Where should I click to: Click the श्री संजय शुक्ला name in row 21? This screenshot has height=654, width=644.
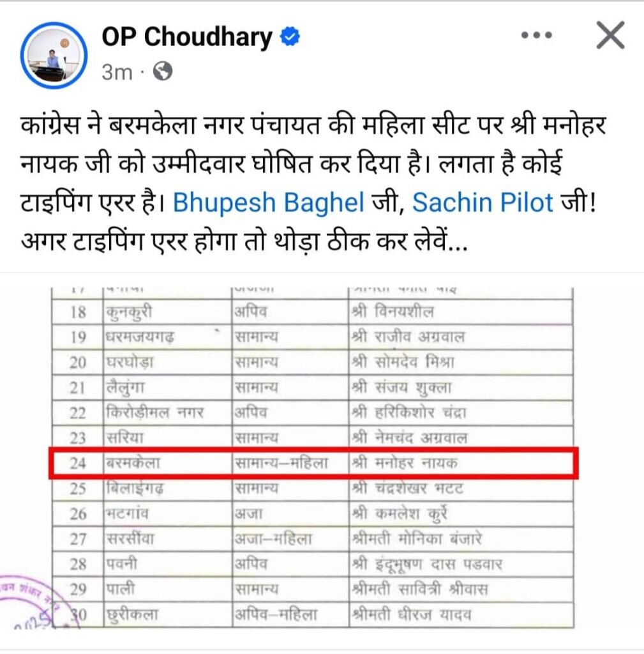click(401, 388)
